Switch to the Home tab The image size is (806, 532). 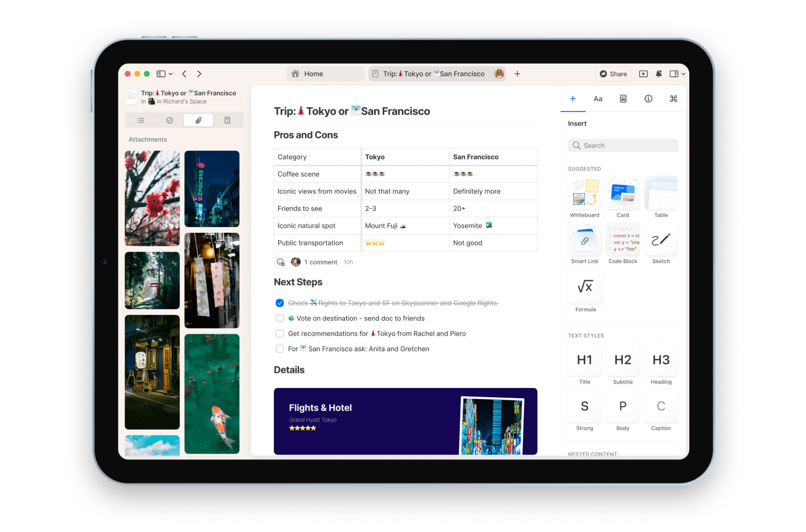click(x=325, y=74)
